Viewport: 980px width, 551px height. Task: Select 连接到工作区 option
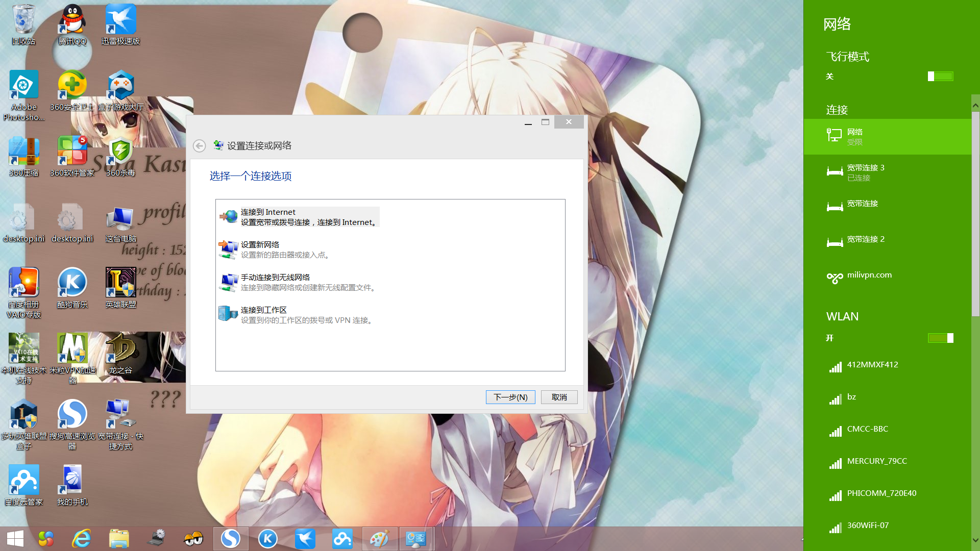(297, 315)
